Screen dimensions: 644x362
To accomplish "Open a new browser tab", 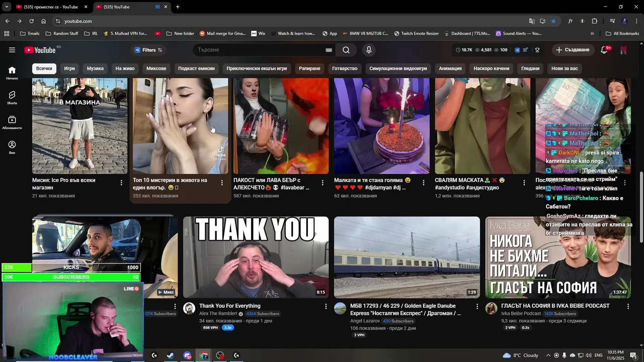I will click(178, 7).
